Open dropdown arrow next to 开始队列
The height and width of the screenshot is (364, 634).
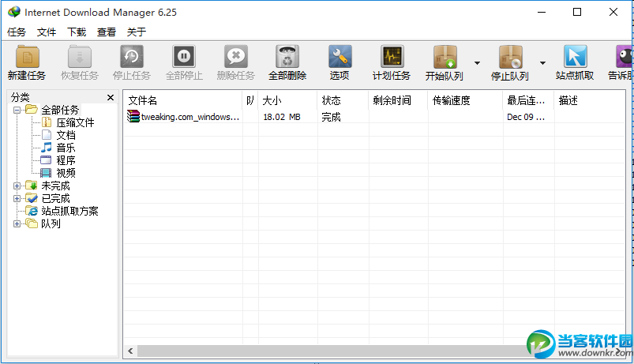tap(477, 63)
